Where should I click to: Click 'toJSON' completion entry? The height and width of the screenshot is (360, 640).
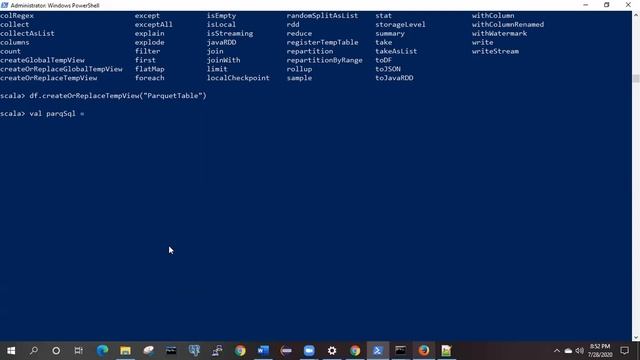(388, 69)
